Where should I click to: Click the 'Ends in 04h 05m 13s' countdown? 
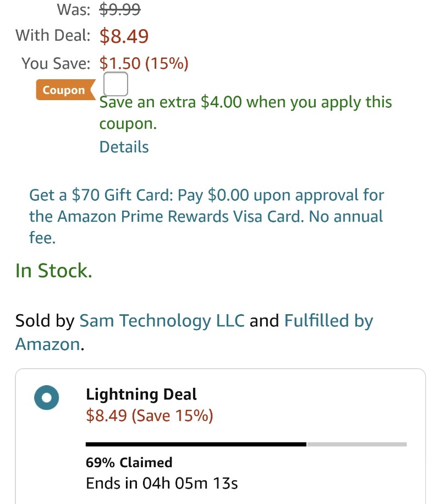pos(162,483)
